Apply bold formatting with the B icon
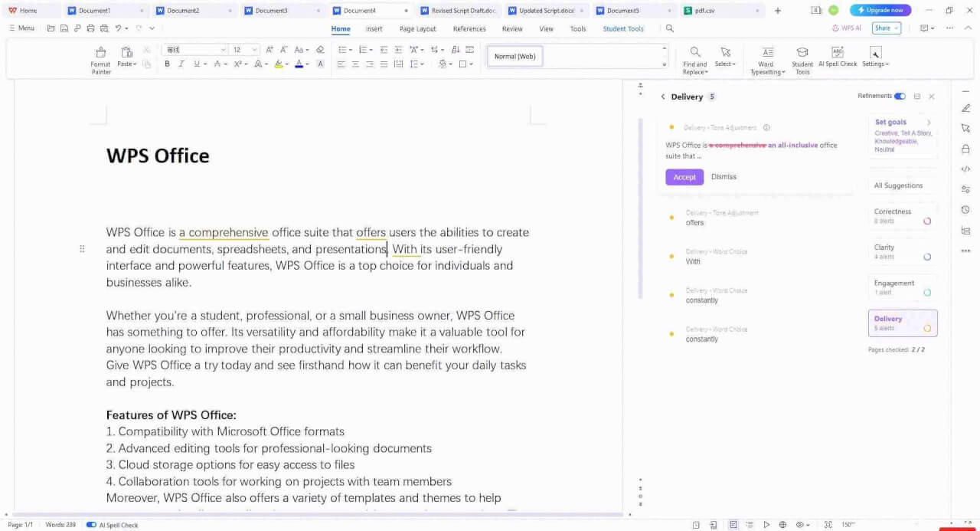 coord(167,64)
